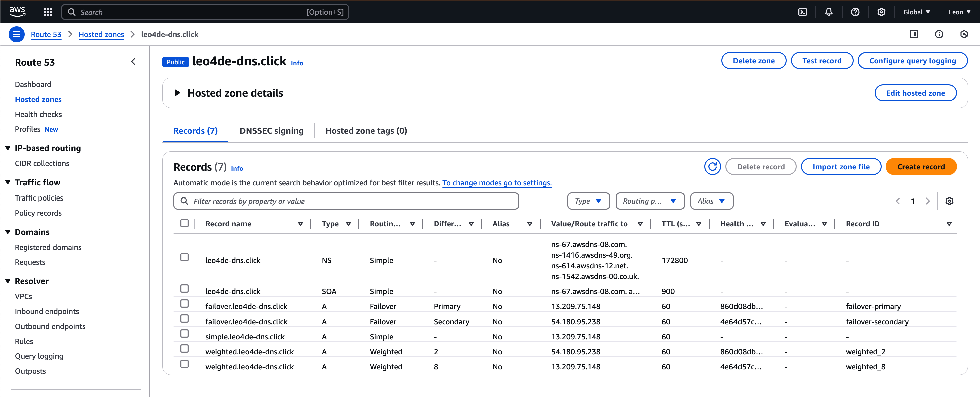Expand Hosted zone details section
This screenshot has width=980, height=397.
pyautogui.click(x=177, y=93)
